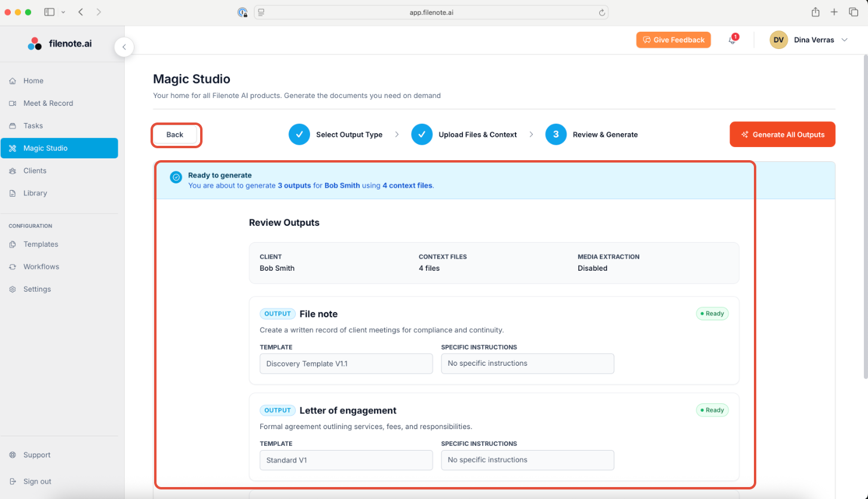This screenshot has height=499, width=868.
Task: Open the Tasks page
Action: (x=59, y=125)
